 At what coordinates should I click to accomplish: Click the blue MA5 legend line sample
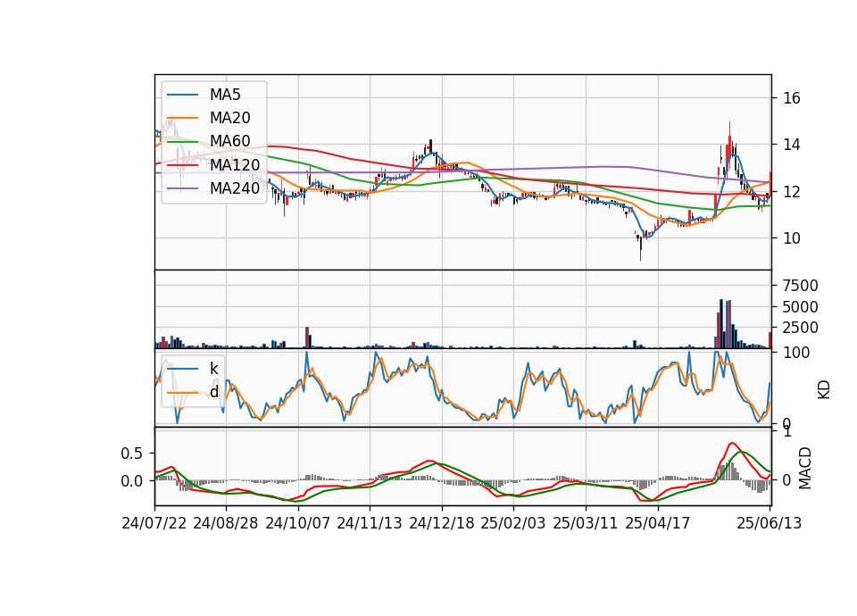coord(182,95)
